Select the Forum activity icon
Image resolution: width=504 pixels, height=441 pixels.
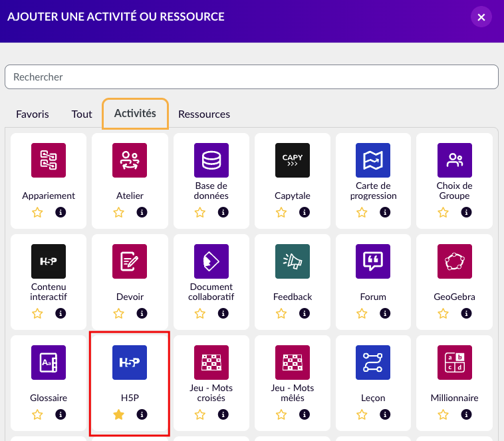373,261
